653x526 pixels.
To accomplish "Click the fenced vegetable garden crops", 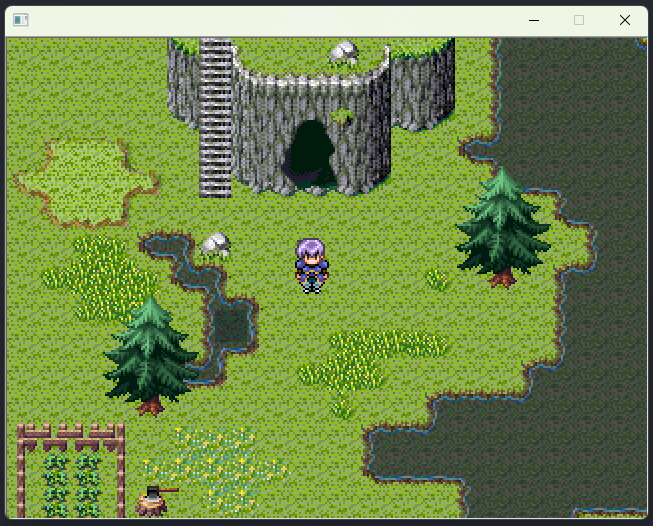I will (x=72, y=486).
